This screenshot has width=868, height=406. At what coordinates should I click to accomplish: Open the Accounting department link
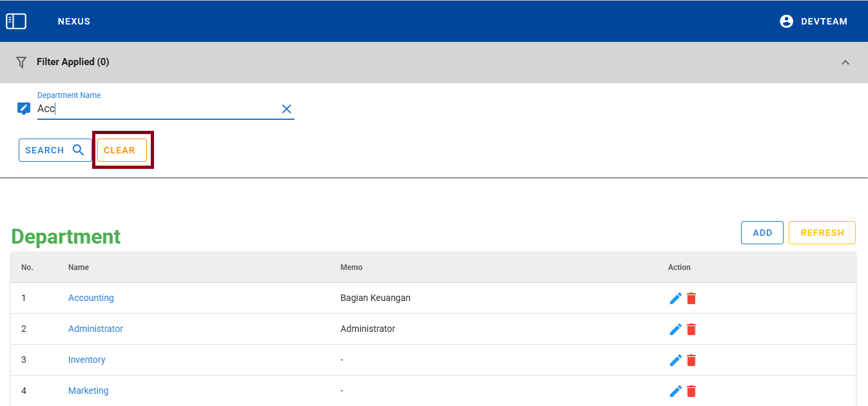(91, 298)
